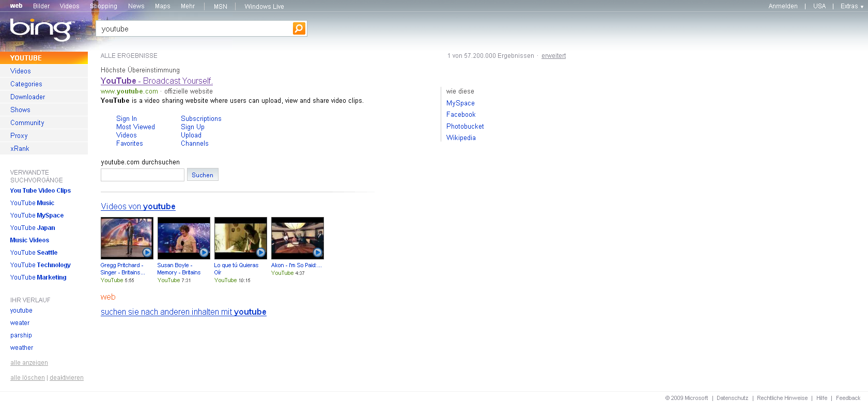868x417 pixels.
Task: Reopen history entry weater
Action: tap(20, 323)
